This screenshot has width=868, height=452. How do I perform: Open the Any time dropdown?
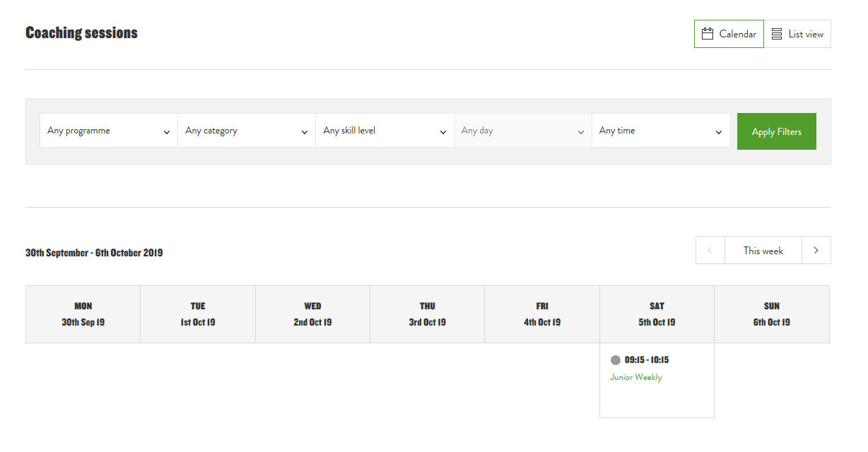coord(660,131)
